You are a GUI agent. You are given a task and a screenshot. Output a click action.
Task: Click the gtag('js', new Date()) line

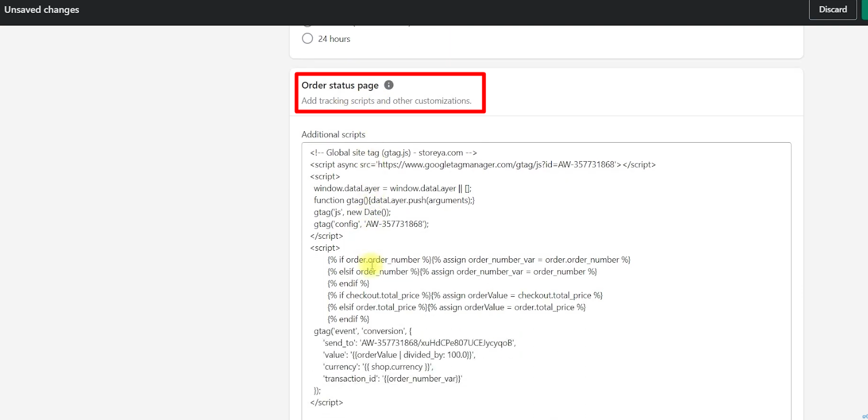pyautogui.click(x=352, y=212)
